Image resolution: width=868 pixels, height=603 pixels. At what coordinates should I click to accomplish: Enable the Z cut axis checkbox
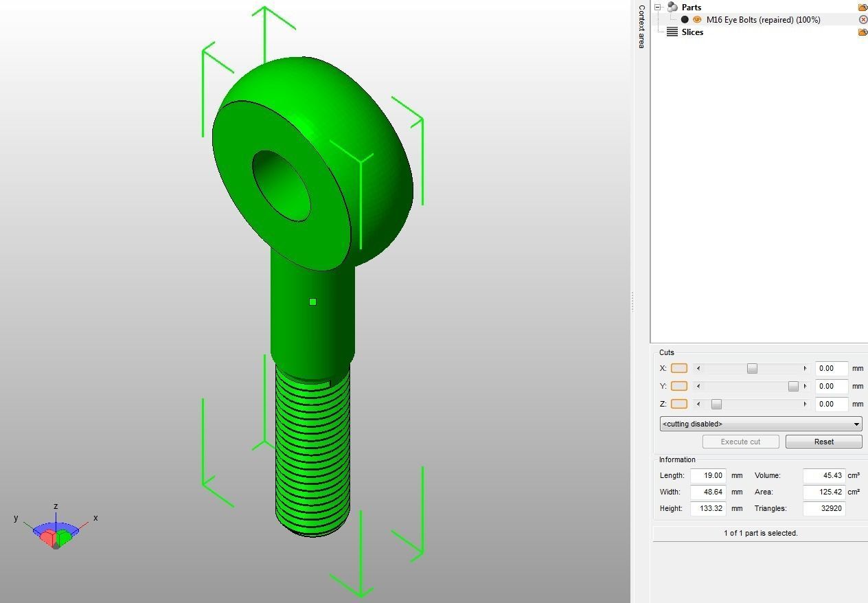(678, 404)
